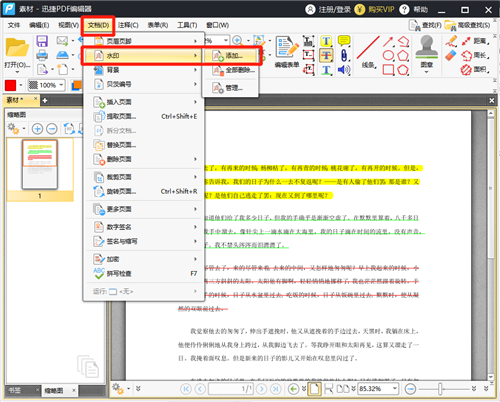This screenshot has width=500, height=402.
Task: Choose Rotate Pages (旋转页面) menu item
Action: tap(144, 191)
